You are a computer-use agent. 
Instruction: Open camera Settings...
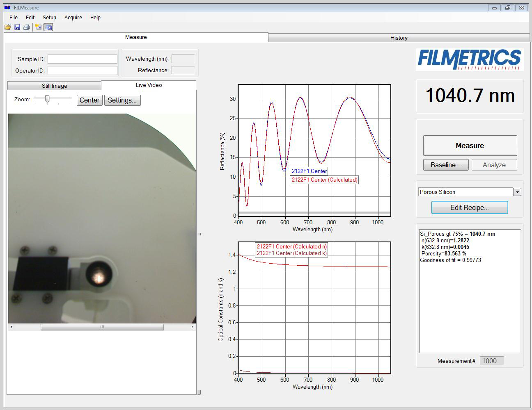(x=122, y=100)
